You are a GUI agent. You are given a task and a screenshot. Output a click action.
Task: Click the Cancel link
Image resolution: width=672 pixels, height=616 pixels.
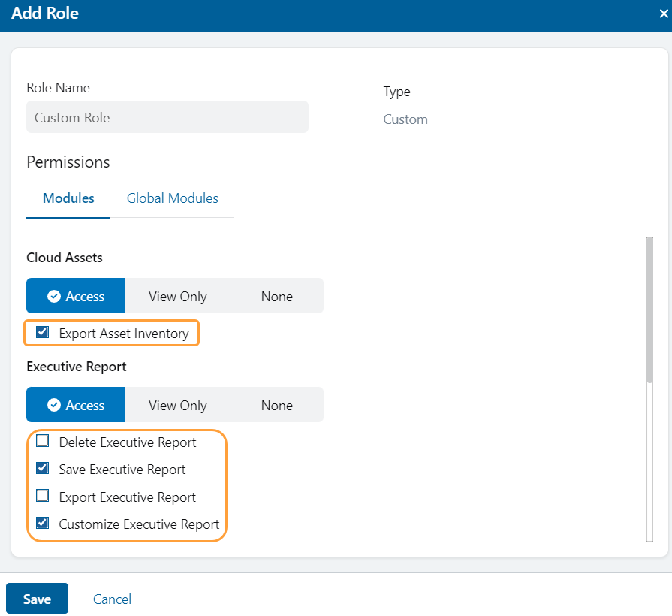pos(112,599)
